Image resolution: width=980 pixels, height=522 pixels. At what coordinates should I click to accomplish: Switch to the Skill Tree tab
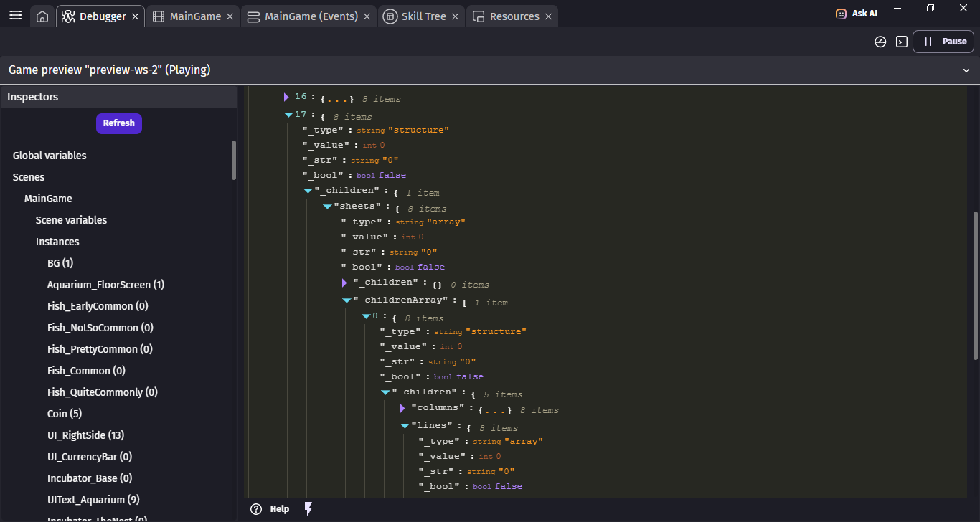424,16
